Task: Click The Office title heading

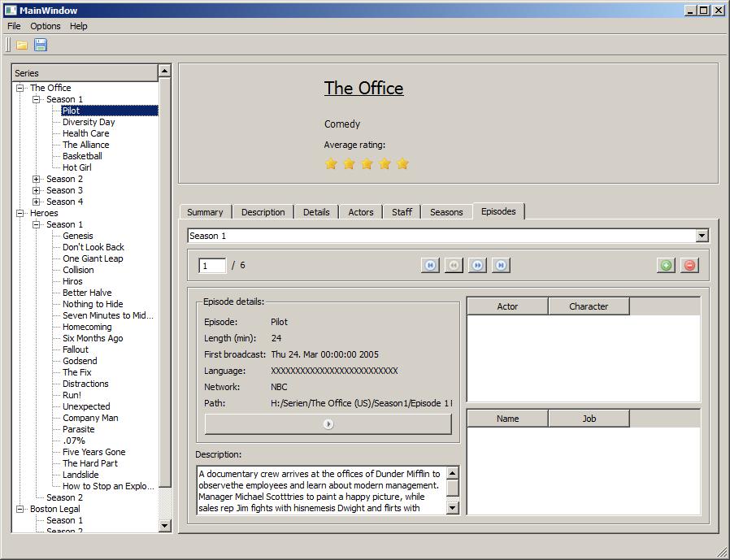Action: 364,88
